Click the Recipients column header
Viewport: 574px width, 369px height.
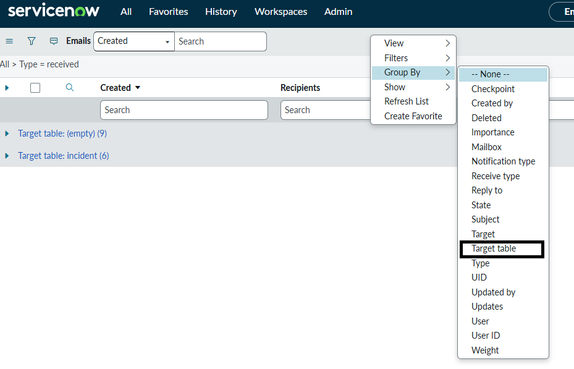(300, 88)
